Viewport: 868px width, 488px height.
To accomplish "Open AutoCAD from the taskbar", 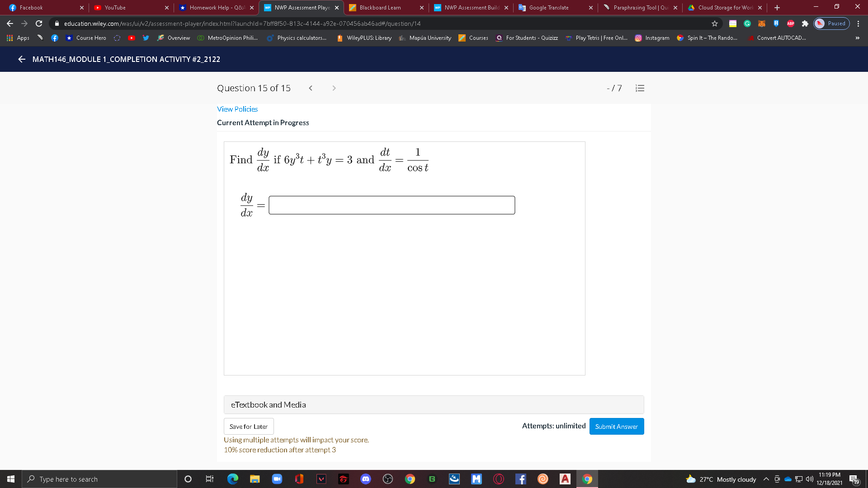I will (x=565, y=479).
